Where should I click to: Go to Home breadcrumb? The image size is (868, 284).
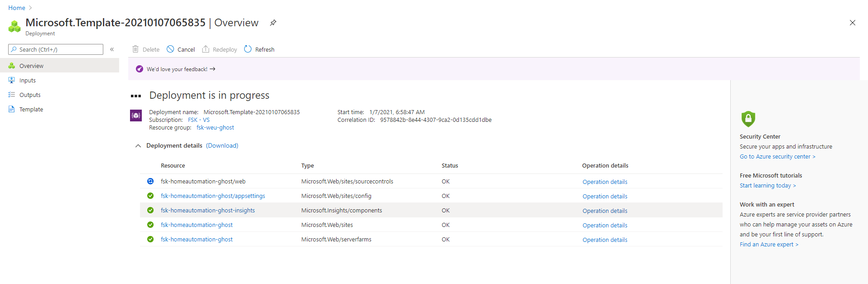pos(17,8)
